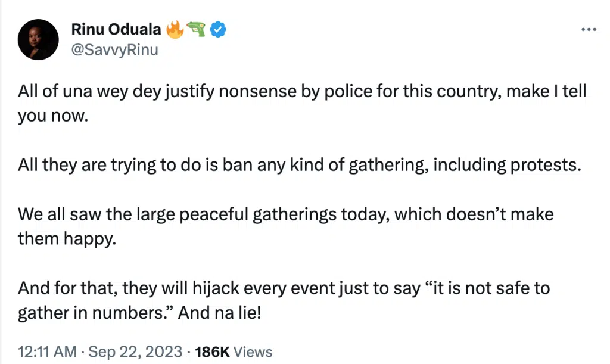The image size is (610, 364).
Task: Open Rinu Oduala's profile avatar
Action: [x=39, y=39]
